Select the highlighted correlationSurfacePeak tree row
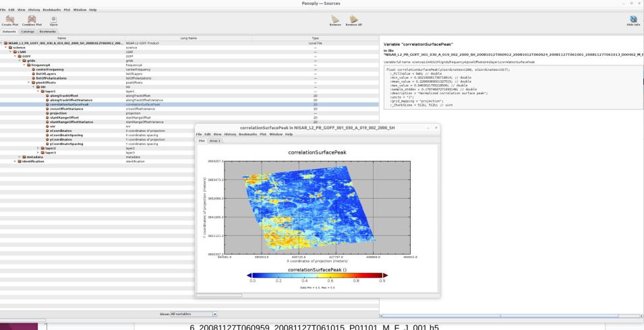This screenshot has width=644, height=330. click(189, 104)
